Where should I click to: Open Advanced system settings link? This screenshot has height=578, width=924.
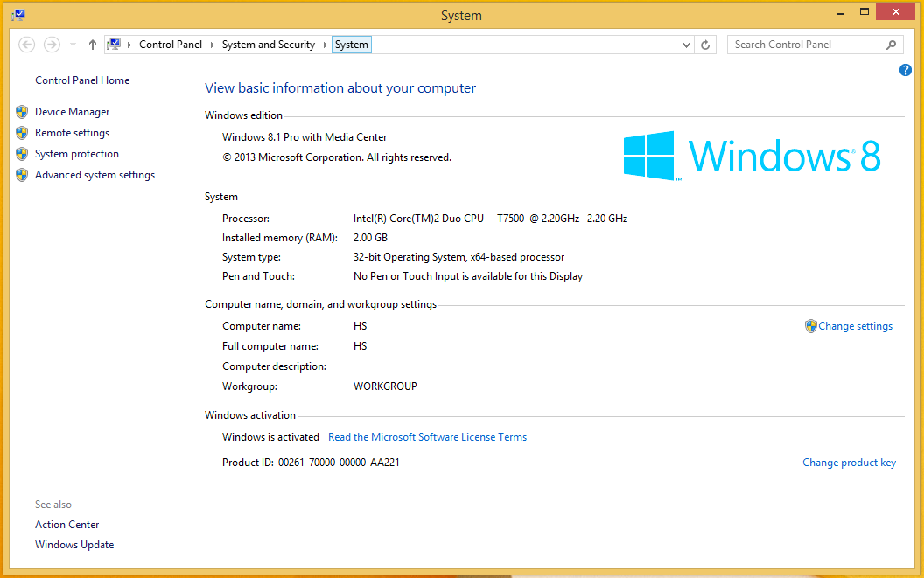tap(94, 175)
